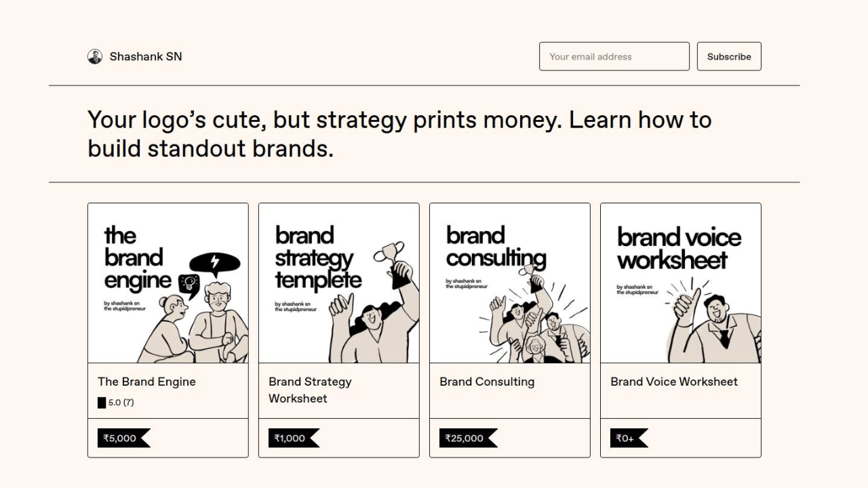Open Brand Voice Worksheet cover thumbnail
This screenshot has height=488, width=868.
click(x=681, y=283)
